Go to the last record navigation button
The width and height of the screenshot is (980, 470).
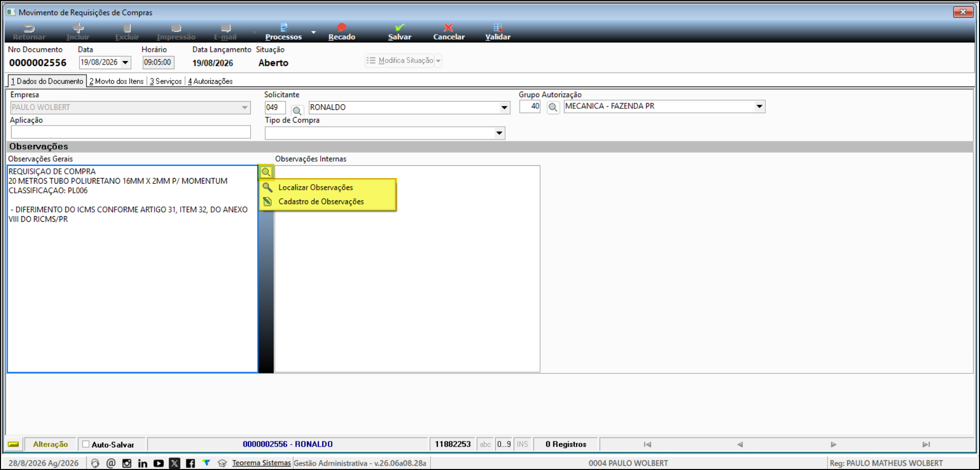[x=926, y=445]
